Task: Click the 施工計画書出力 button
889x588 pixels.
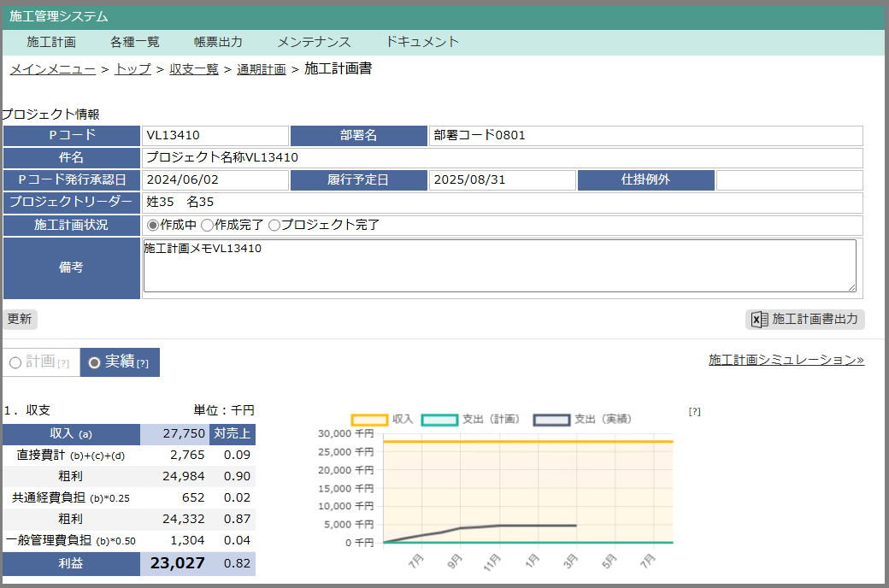Action: [804, 320]
